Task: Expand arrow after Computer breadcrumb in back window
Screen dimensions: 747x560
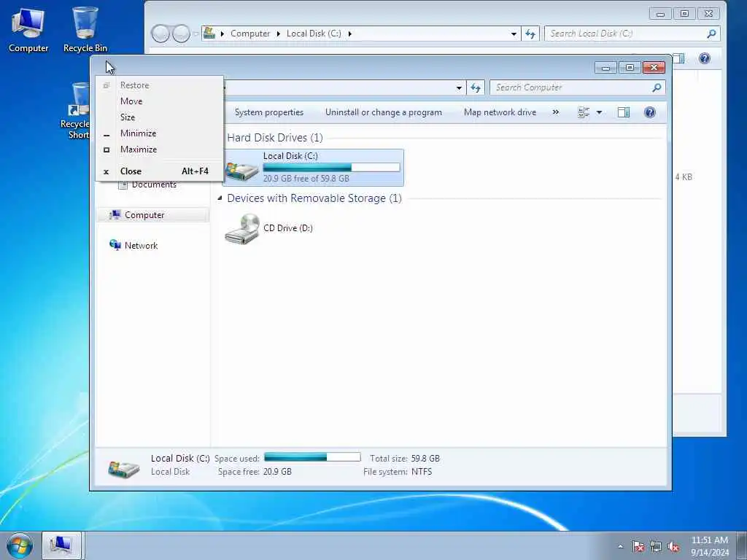Action: [279, 34]
